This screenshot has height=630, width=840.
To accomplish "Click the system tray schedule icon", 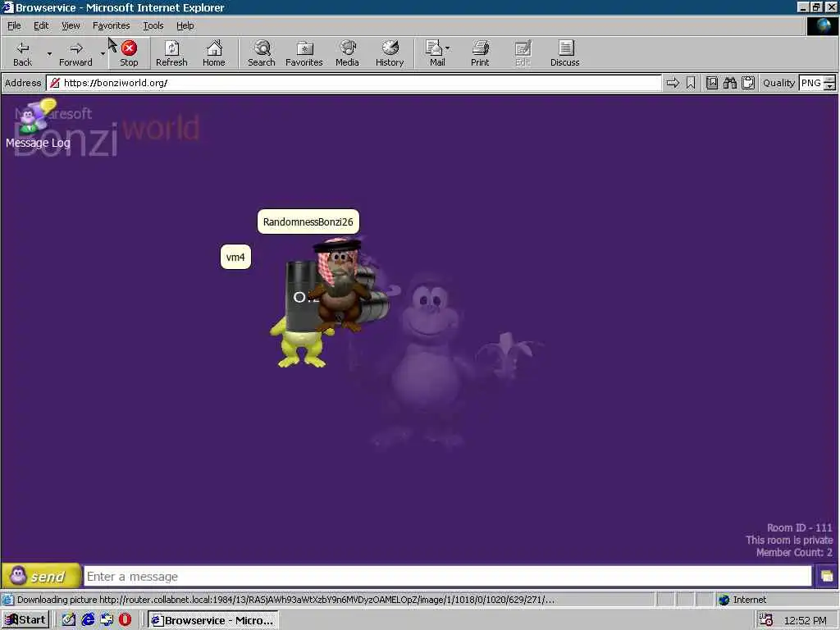I will 766,620.
